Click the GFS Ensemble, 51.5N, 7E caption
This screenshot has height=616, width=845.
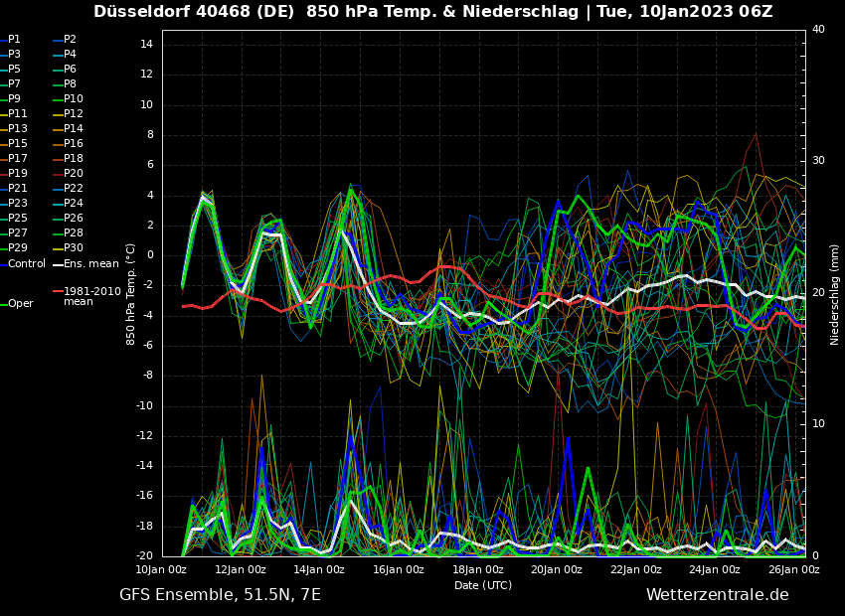click(x=220, y=594)
